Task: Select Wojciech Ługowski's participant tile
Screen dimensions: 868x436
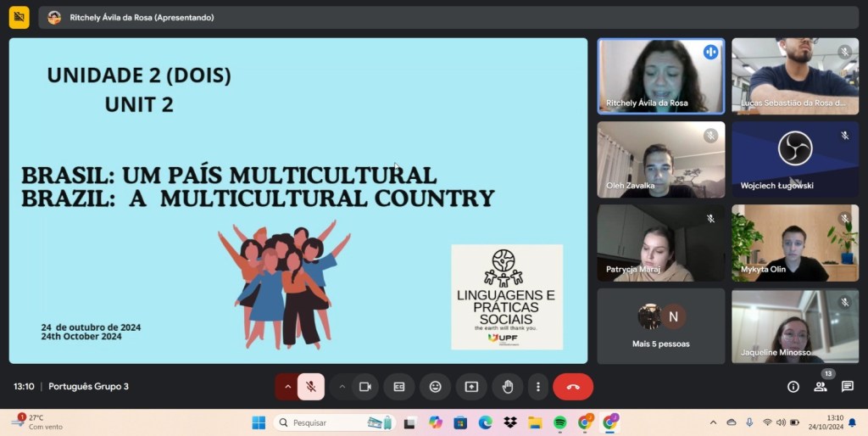Action: tap(795, 159)
